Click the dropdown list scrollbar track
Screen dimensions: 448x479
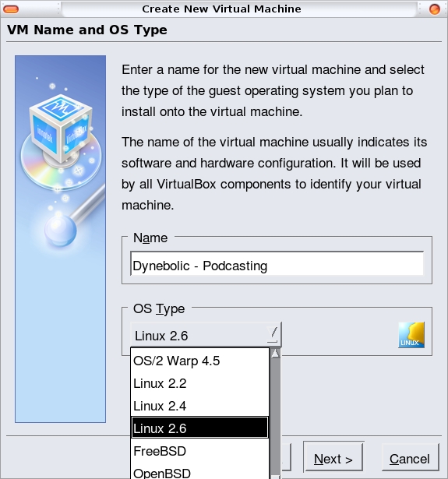[x=275, y=415]
